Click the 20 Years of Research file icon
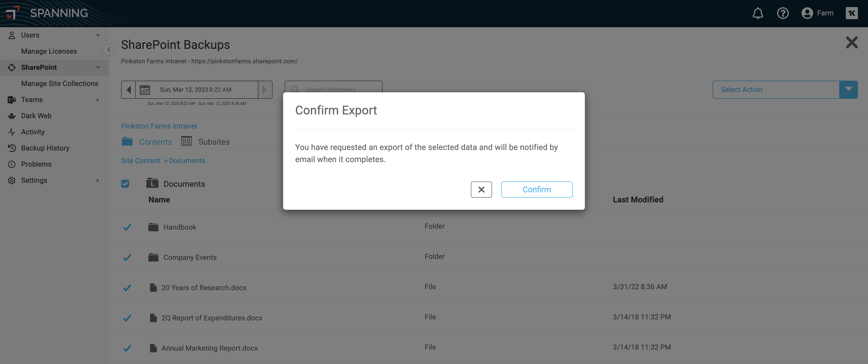 point(153,288)
